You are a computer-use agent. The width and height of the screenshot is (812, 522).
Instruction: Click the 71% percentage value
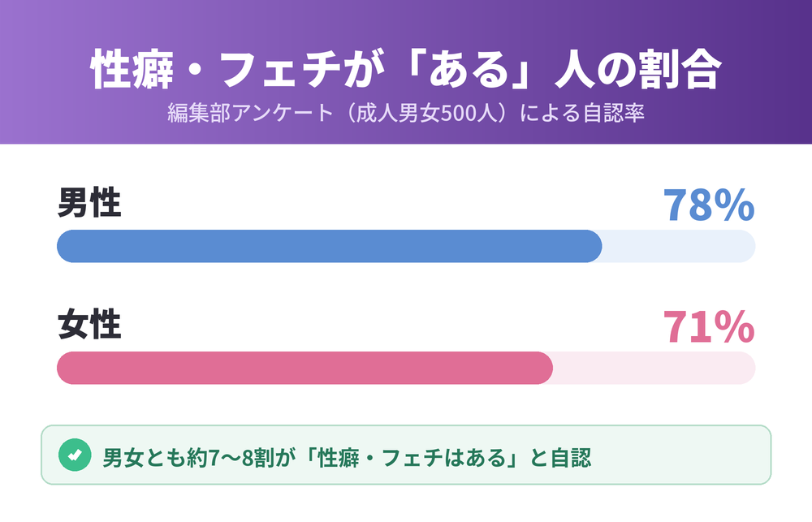[708, 327]
